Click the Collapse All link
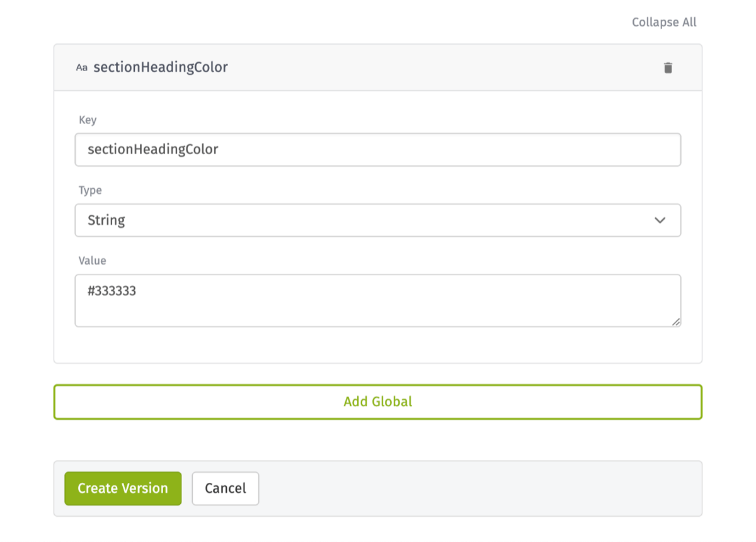Viewport: 756px width, 542px height. (x=664, y=23)
